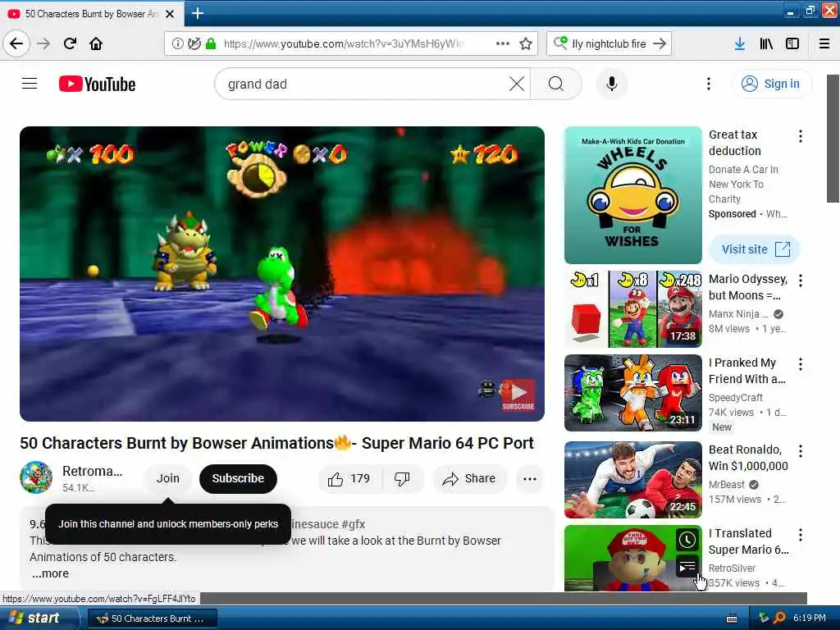
Task: Open the Retroma channel name link
Action: pyautogui.click(x=92, y=471)
